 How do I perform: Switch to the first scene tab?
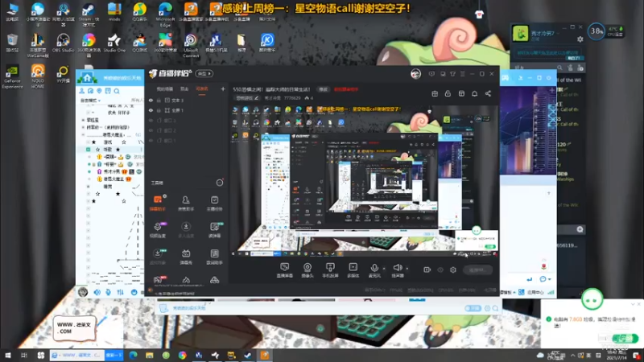(x=165, y=89)
